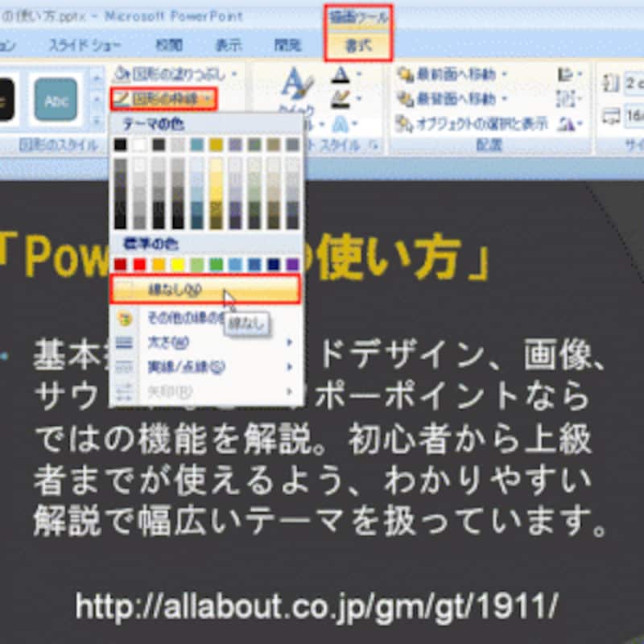Switch to the 表示 view tab
Viewport: 644px width, 644px height.
(x=229, y=45)
